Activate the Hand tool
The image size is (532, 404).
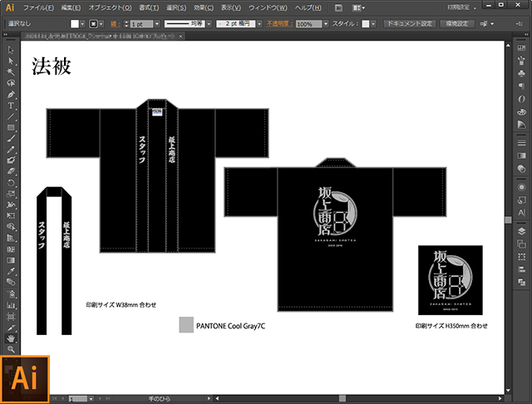[x=11, y=338]
